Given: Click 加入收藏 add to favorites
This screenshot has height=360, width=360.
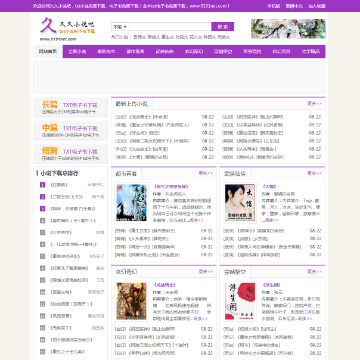Looking at the screenshot, I should click(x=317, y=6).
